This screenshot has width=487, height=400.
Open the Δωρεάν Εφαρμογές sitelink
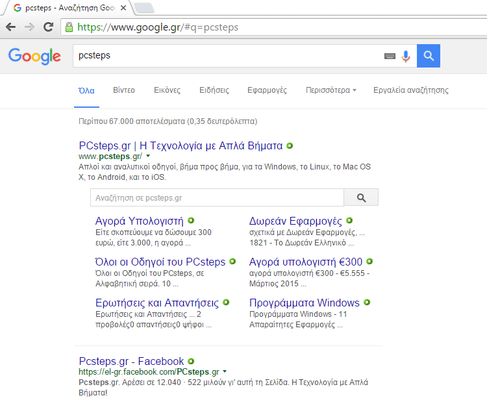click(x=296, y=221)
